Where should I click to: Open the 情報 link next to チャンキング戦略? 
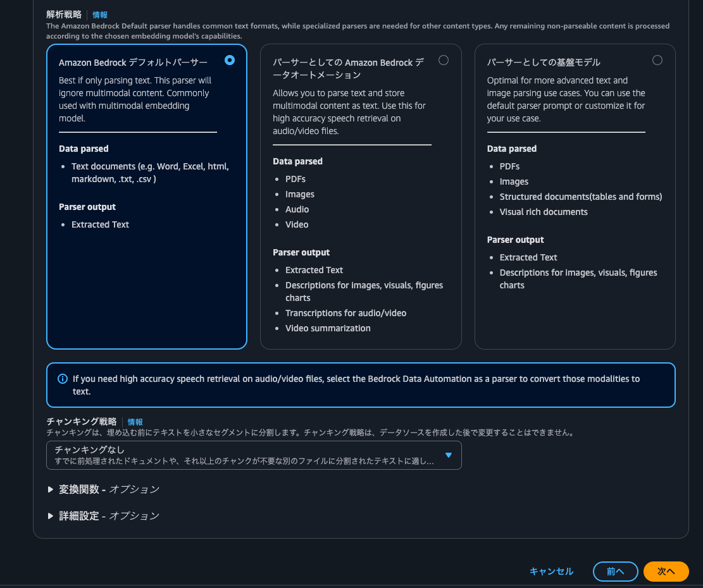click(x=135, y=422)
